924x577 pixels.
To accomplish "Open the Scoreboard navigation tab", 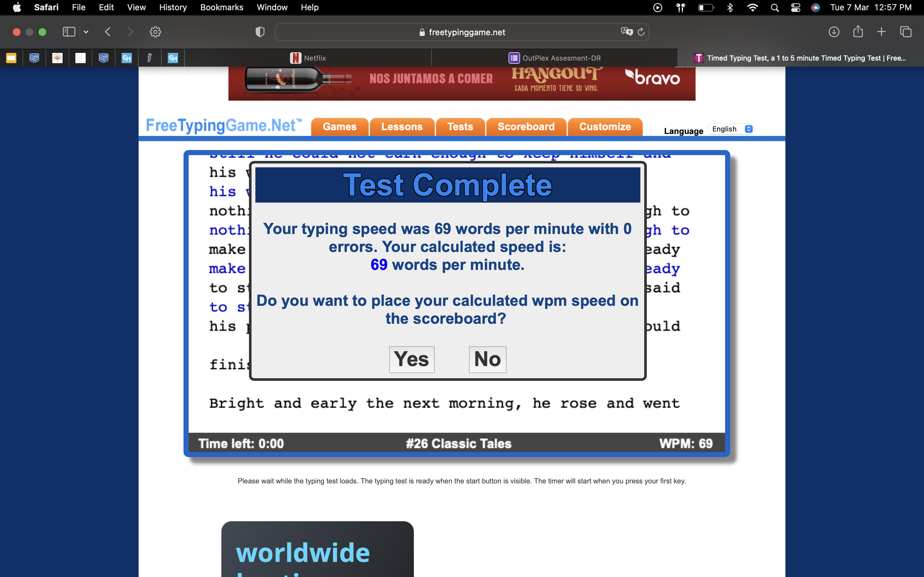I will pyautogui.click(x=526, y=127).
